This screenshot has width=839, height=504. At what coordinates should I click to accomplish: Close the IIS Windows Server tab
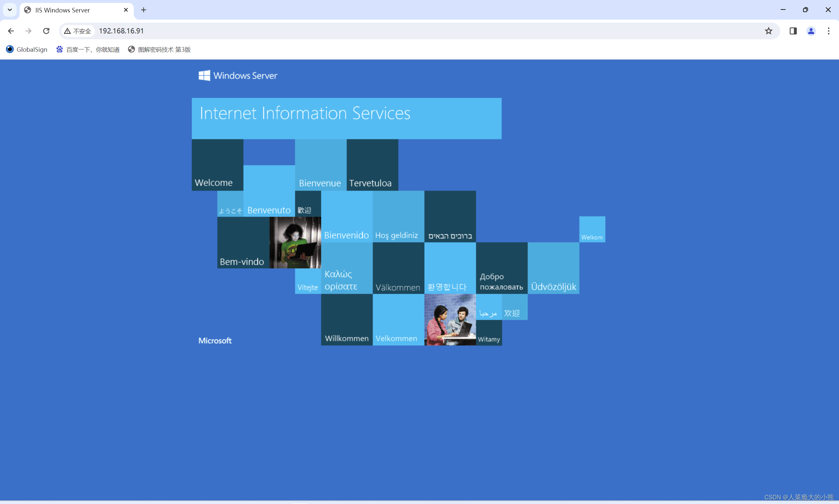[x=126, y=10]
